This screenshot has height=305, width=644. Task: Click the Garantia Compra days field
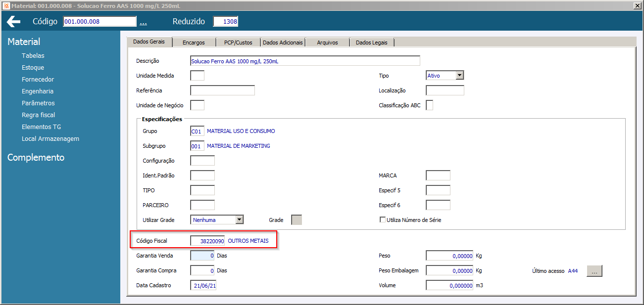tap(202, 270)
